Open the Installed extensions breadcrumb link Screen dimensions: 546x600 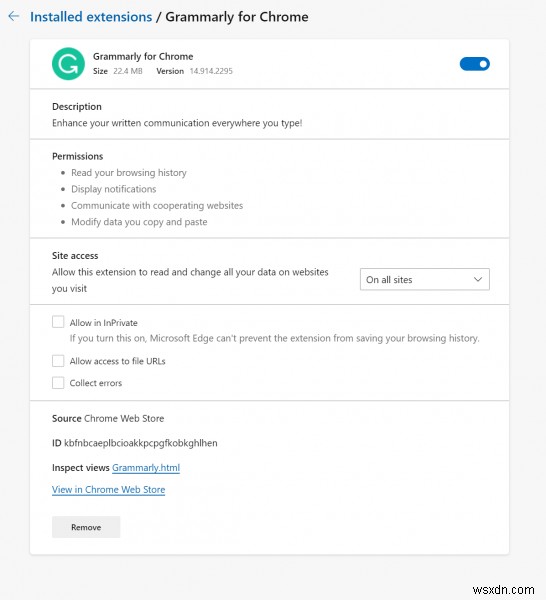coord(91,17)
